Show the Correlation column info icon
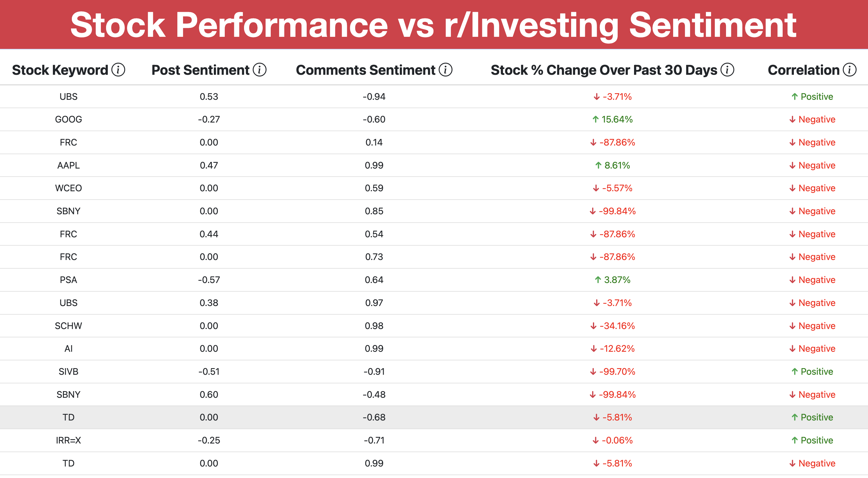Screen dimensions: 868x478 850,70
